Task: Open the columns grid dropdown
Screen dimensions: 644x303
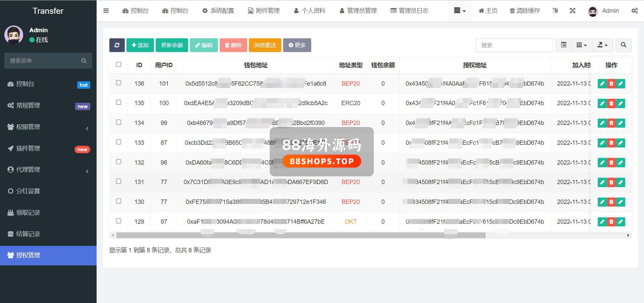Action: tap(581, 45)
